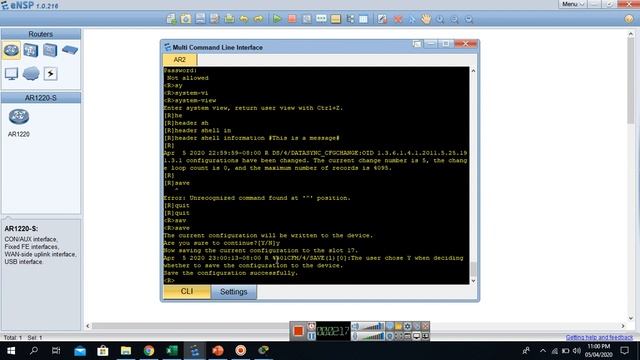Image resolution: width=640 pixels, height=360 pixels.
Task: Select the Cloud device category icon
Action: (x=31, y=74)
